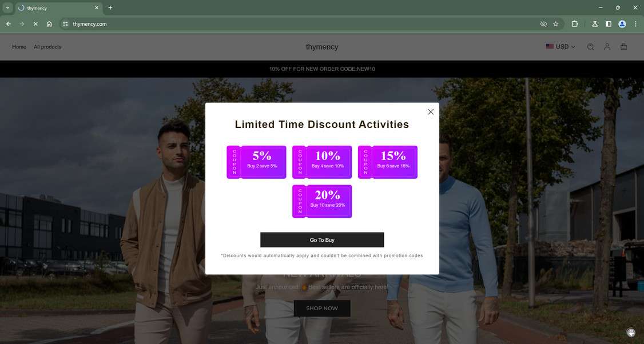
Task: Toggle the bookmark star for this page
Action: [555, 24]
